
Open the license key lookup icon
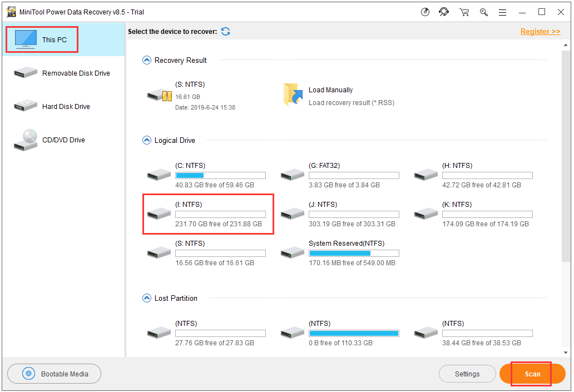click(483, 12)
